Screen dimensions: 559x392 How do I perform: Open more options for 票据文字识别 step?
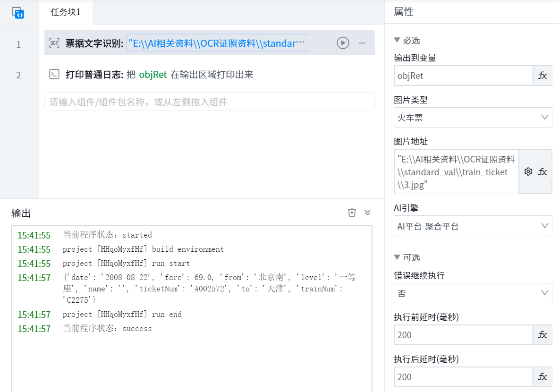[x=362, y=43]
